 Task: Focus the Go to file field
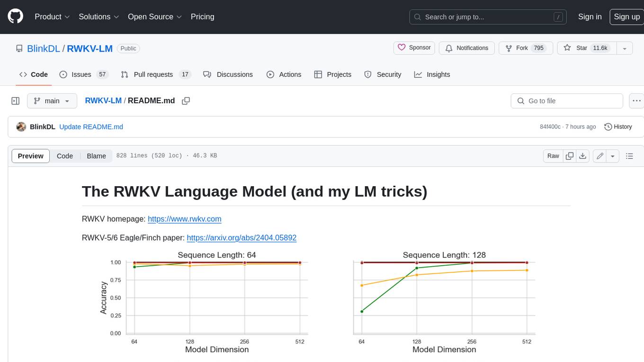pyautogui.click(x=567, y=101)
